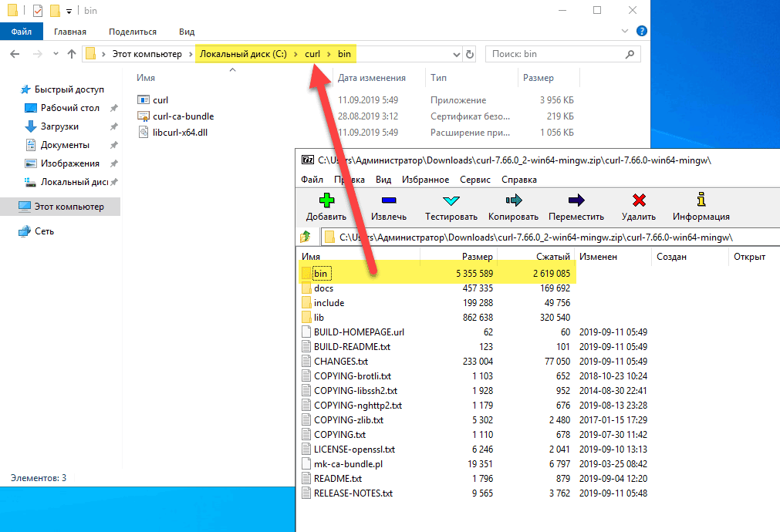Open the Information (Информация) icon in 7-Zip
This screenshot has width=780, height=532.
[701, 200]
